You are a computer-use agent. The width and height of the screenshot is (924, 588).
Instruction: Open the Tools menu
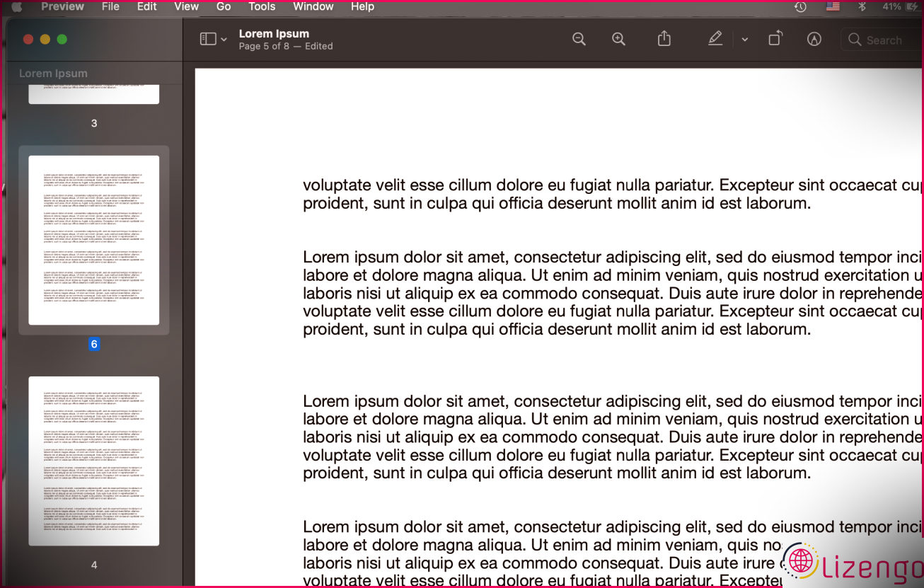coord(262,6)
